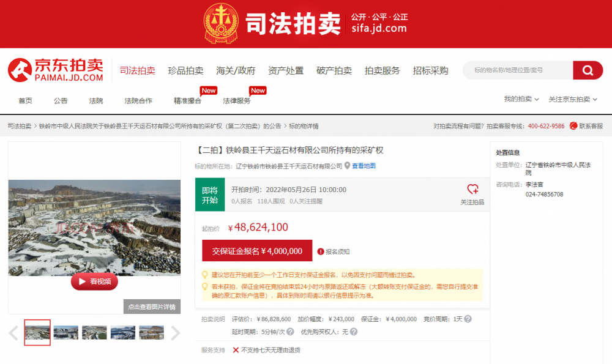The width and height of the screenshot is (612, 364).
Task: Click the red X no-return icon
Action: click(x=236, y=350)
